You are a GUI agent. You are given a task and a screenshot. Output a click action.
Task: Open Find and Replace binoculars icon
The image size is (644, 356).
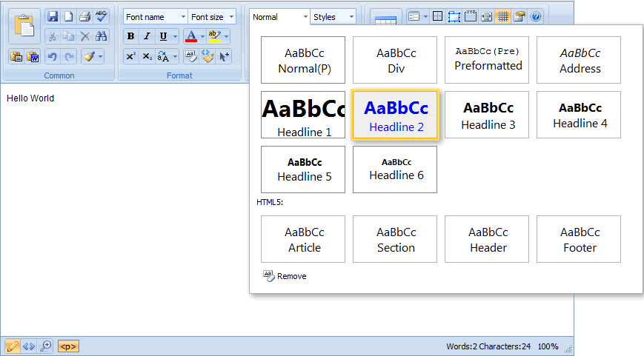(101, 36)
